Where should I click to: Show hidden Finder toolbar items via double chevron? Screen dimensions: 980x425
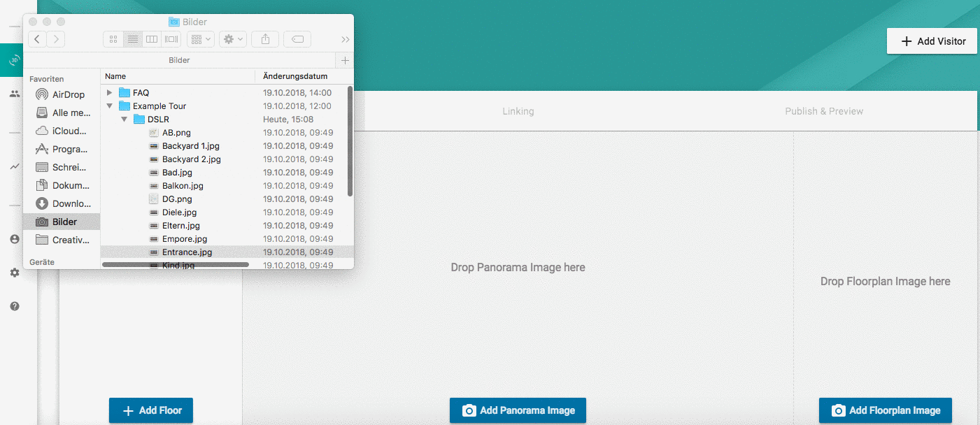point(345,39)
